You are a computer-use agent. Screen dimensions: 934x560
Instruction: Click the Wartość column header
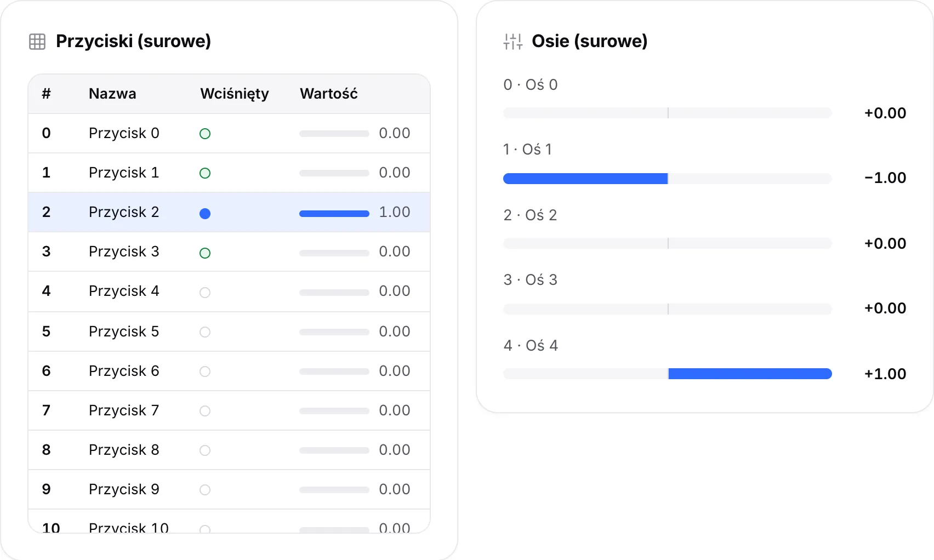coord(329,94)
